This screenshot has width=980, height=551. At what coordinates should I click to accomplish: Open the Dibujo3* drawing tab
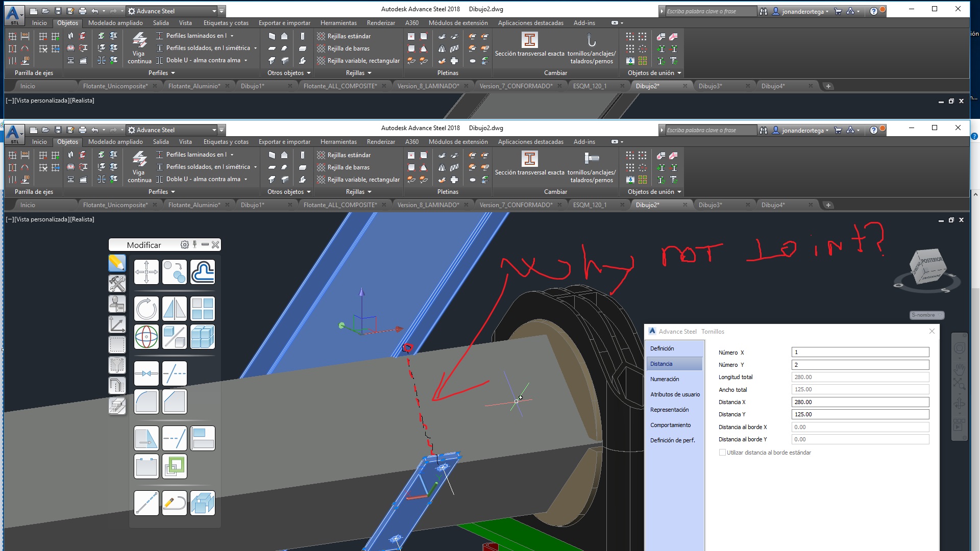[x=710, y=205]
